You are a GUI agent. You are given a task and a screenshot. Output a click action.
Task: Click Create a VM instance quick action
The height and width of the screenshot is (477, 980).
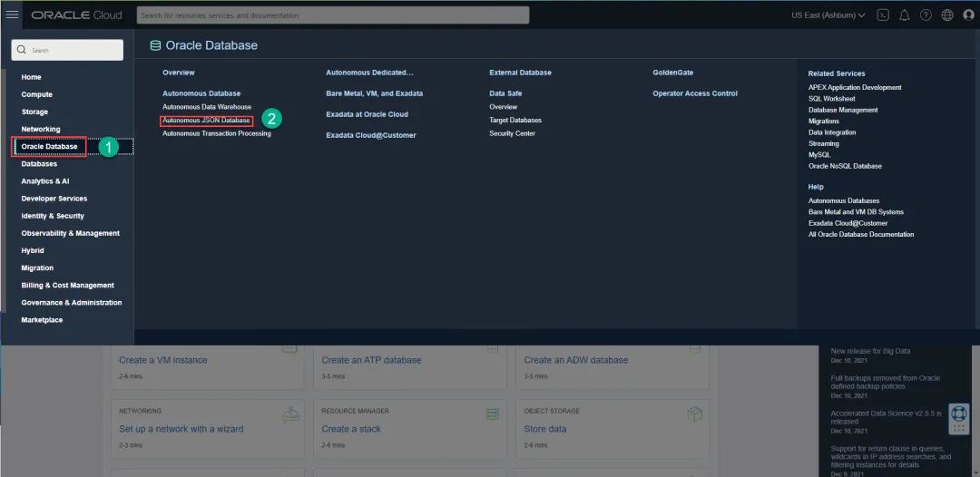tap(163, 360)
